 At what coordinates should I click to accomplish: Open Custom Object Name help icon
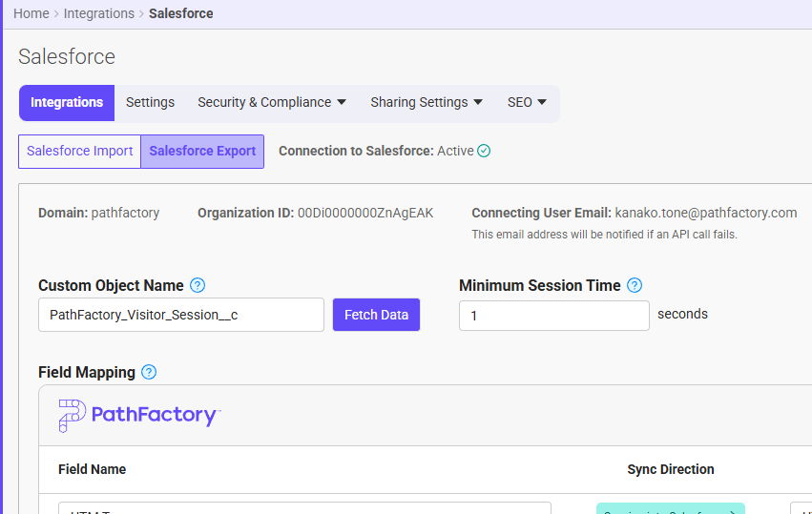(198, 285)
